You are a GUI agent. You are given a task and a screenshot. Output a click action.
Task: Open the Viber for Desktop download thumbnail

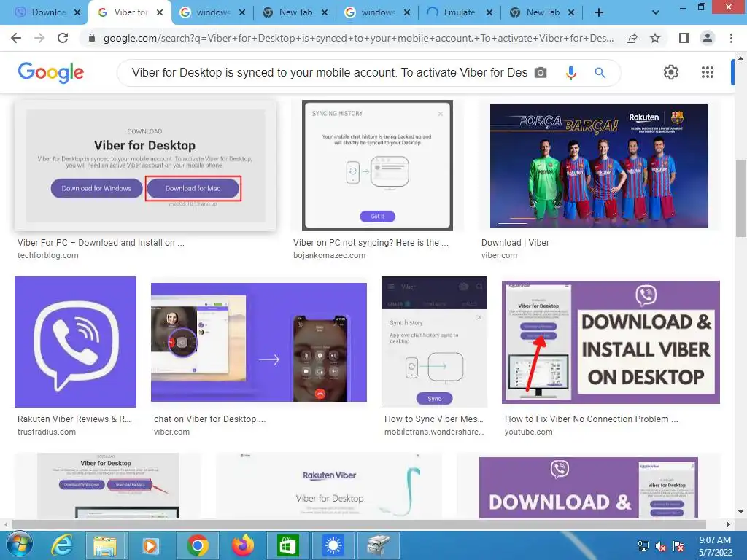145,166
